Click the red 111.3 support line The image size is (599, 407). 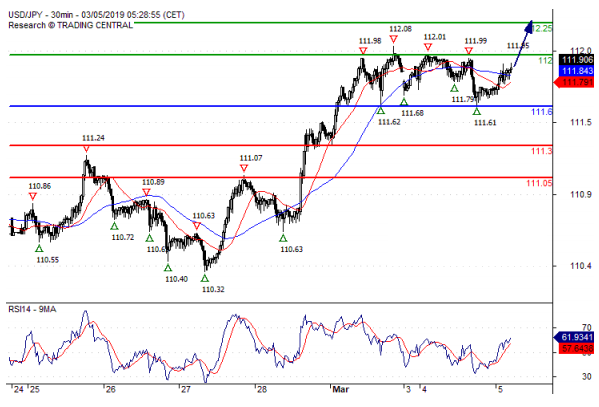281,145
